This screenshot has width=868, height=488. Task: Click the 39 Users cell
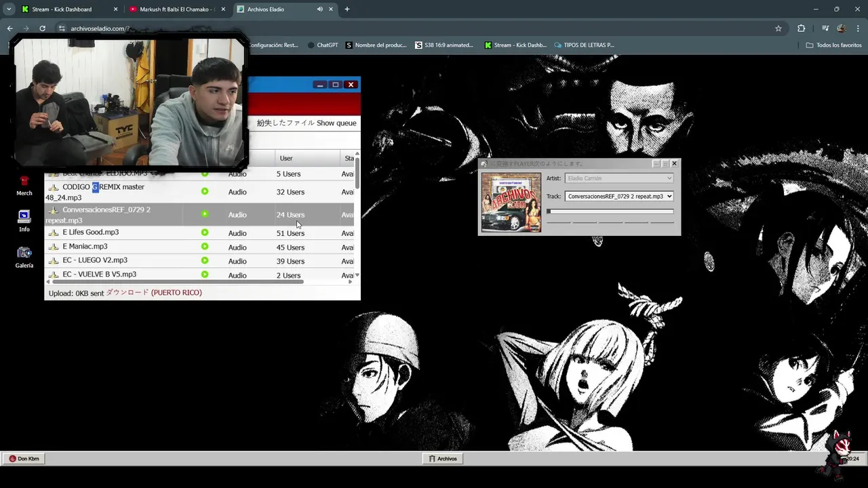tap(290, 262)
